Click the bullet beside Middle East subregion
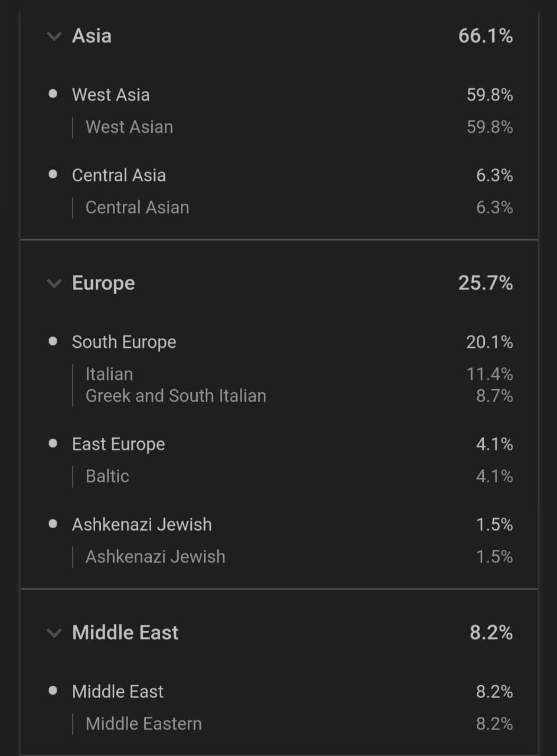The height and width of the screenshot is (756, 557). pos(53,690)
